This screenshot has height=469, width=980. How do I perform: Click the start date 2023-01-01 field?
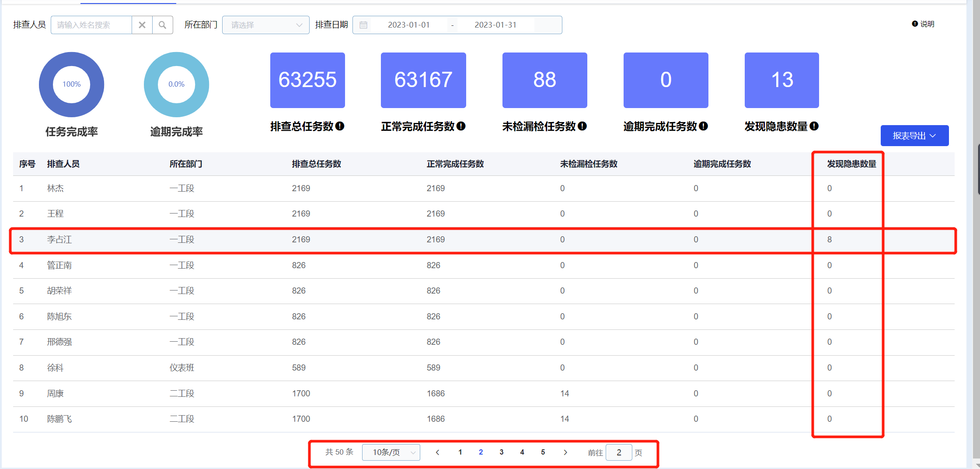tap(409, 25)
